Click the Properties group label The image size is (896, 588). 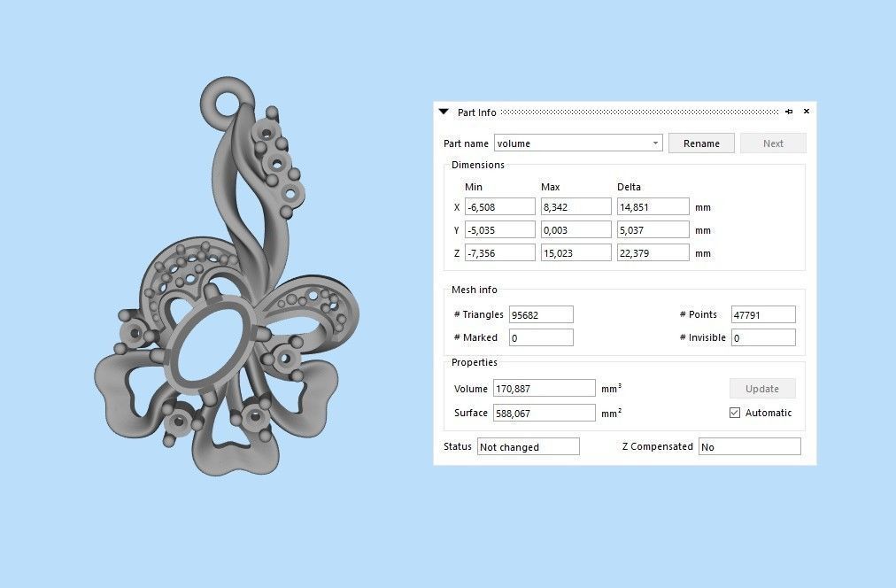tap(475, 362)
